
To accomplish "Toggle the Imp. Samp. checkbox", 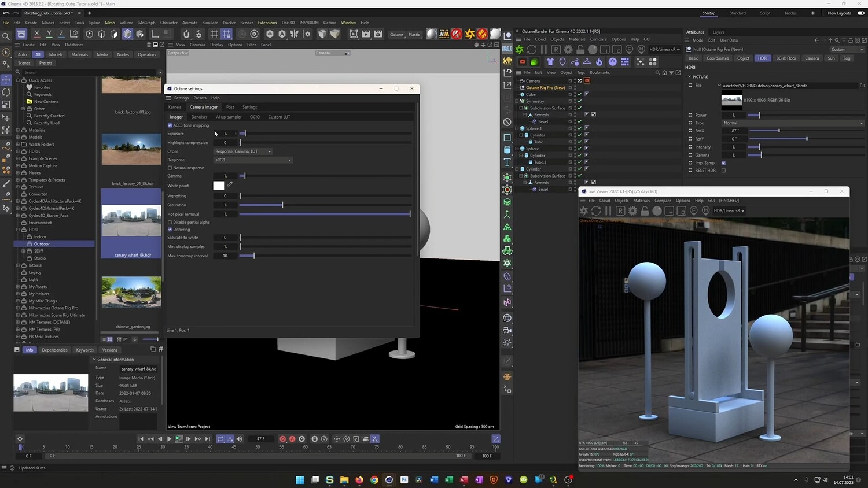I will 723,163.
